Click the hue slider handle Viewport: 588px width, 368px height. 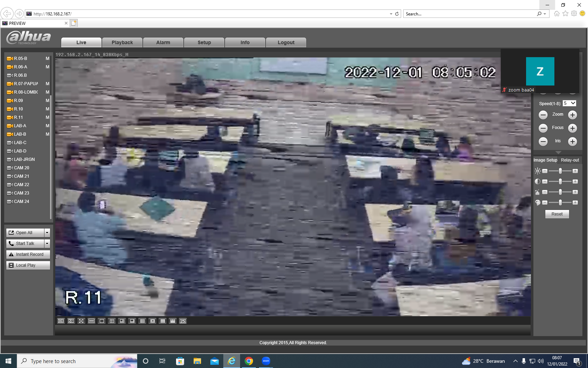tap(560, 203)
